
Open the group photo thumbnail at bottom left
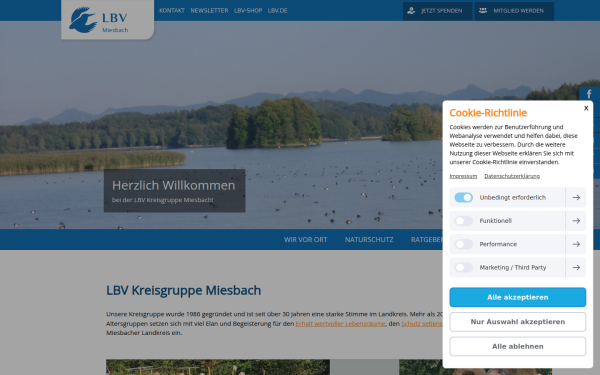pyautogui.click(x=218, y=367)
